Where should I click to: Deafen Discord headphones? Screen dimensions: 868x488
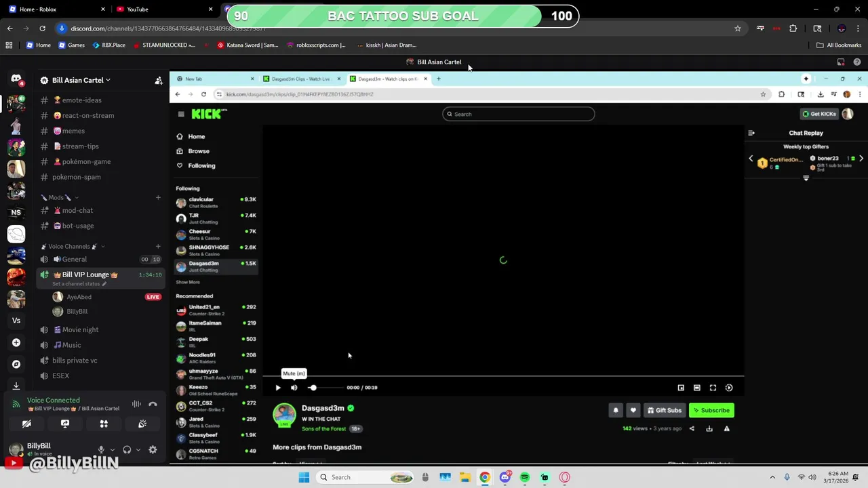(x=127, y=449)
